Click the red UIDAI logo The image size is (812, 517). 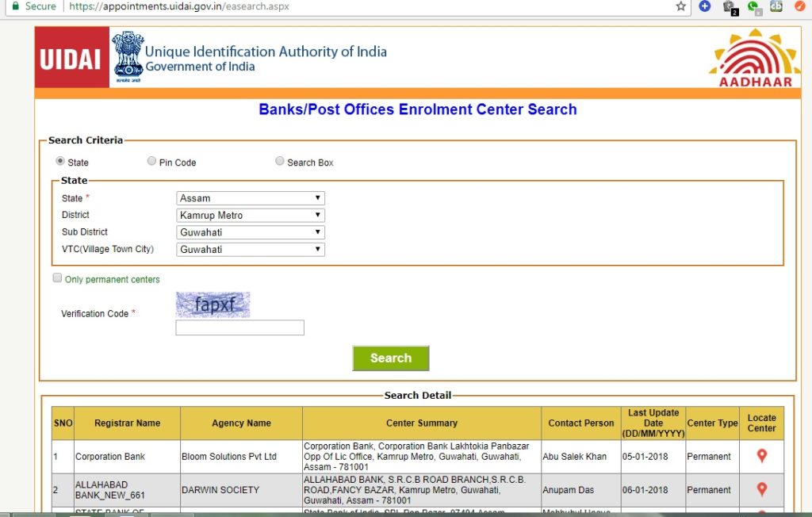[71, 57]
